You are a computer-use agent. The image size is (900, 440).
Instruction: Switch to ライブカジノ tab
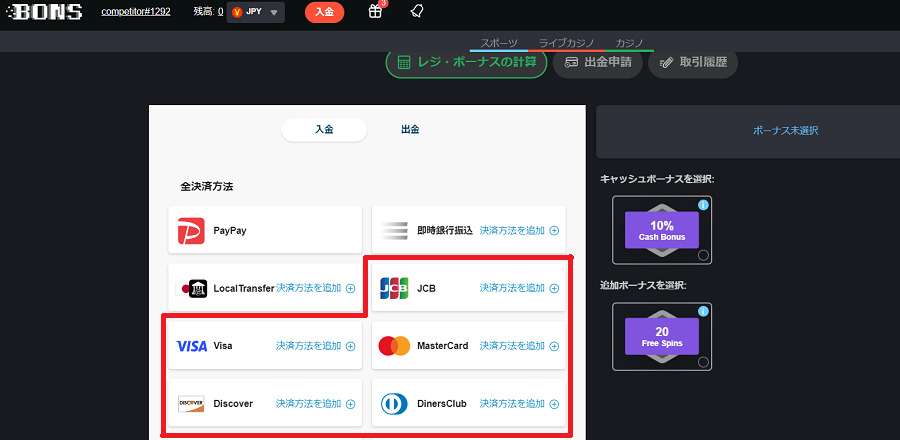click(566, 44)
